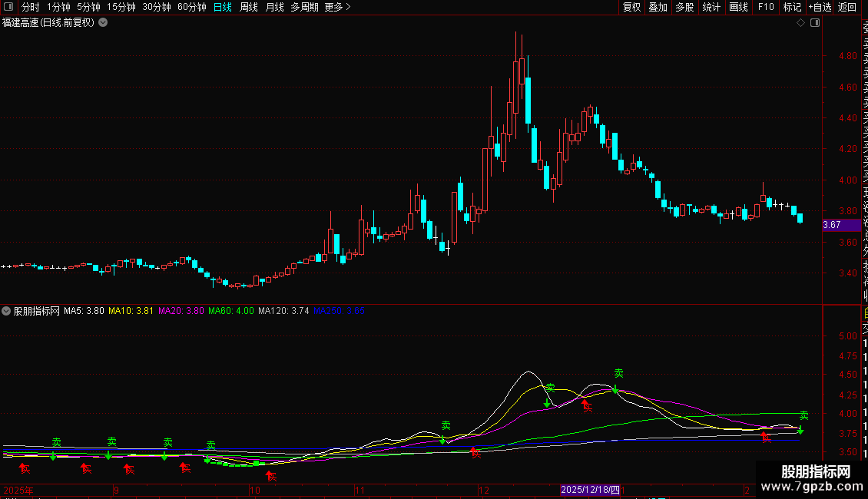This screenshot has width=868, height=499.
Task: Open the 统计 statistics tool
Action: (711, 7)
